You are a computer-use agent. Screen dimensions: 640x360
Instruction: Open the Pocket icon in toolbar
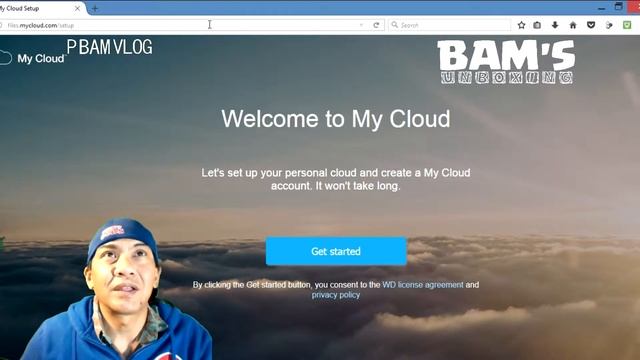[591, 25]
